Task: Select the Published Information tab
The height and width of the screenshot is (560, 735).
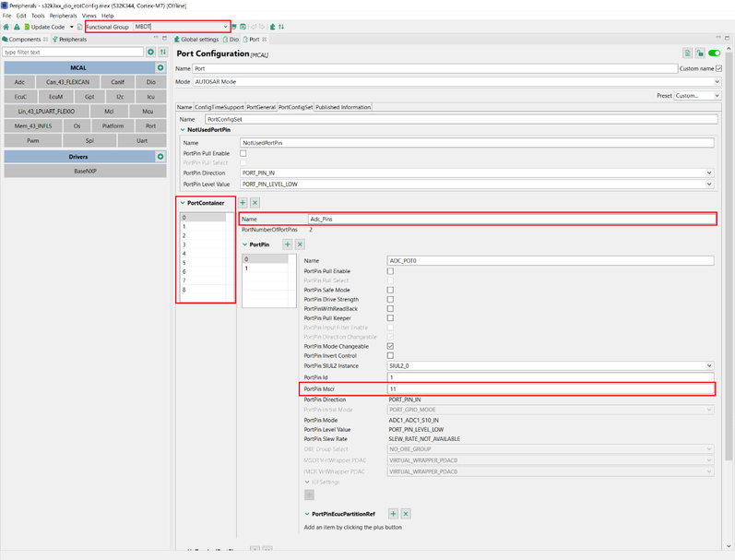Action: 343,107
